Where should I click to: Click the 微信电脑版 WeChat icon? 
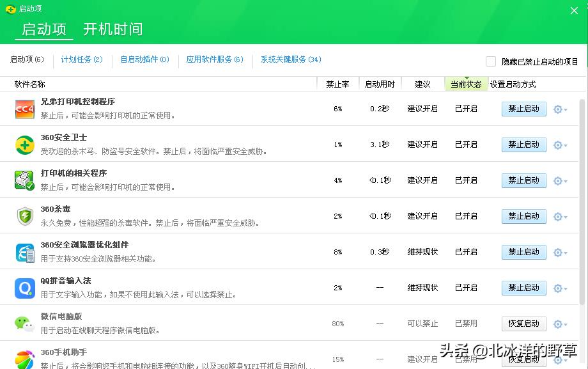coord(24,324)
